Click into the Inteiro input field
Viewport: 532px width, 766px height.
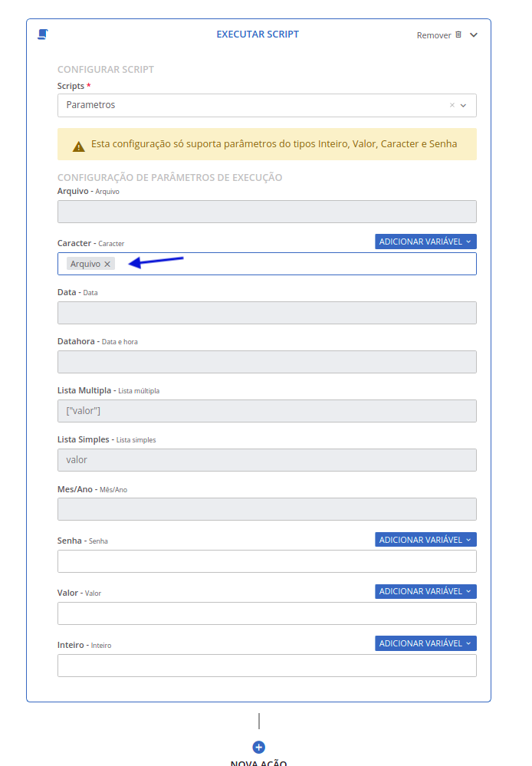267,666
